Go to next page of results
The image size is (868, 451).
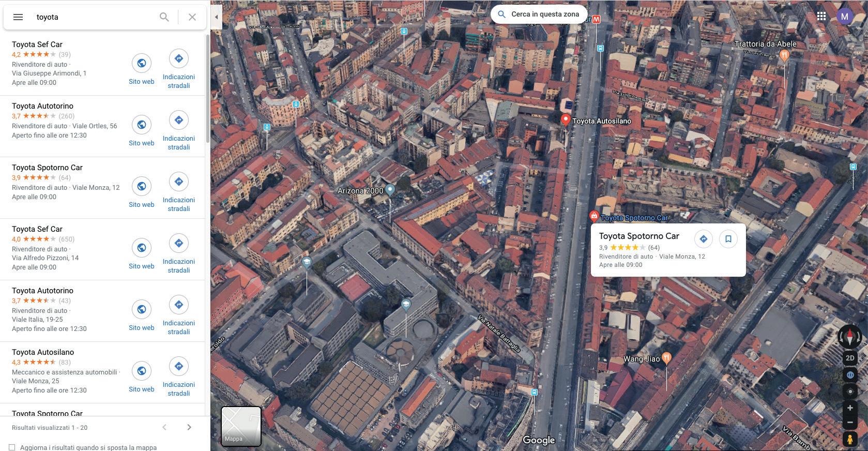click(189, 427)
